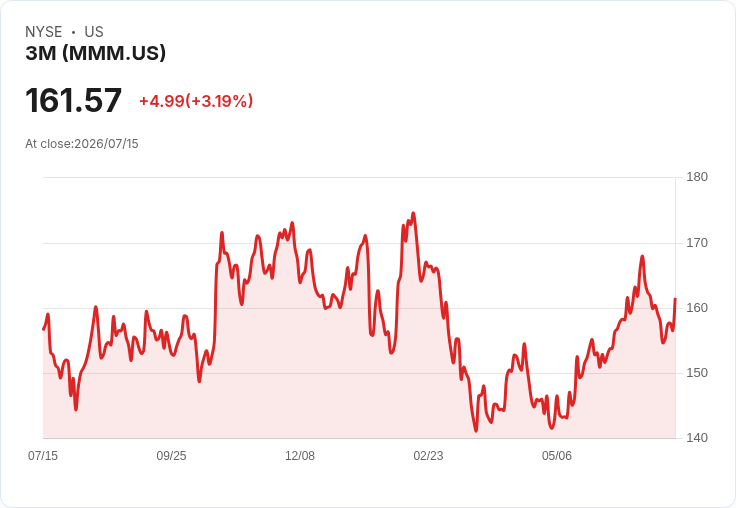Click the chart's first data point at the left edge
The height and width of the screenshot is (508, 736).
click(43, 330)
